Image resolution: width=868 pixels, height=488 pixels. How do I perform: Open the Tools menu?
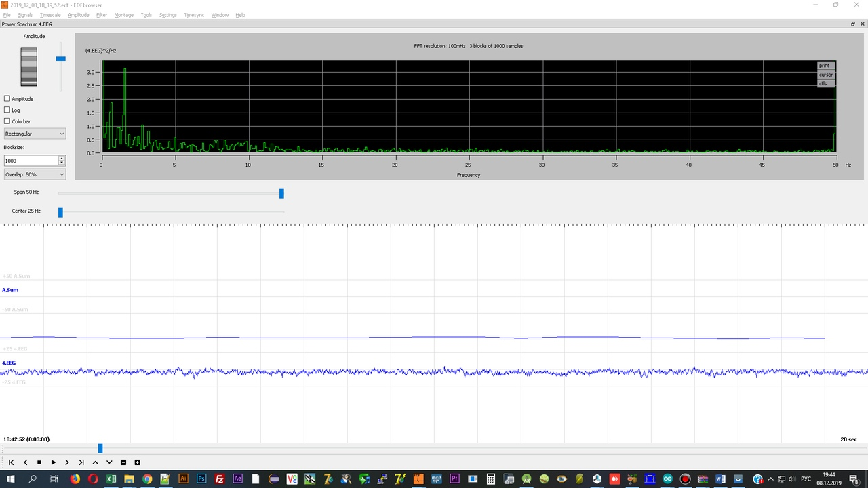click(x=146, y=15)
